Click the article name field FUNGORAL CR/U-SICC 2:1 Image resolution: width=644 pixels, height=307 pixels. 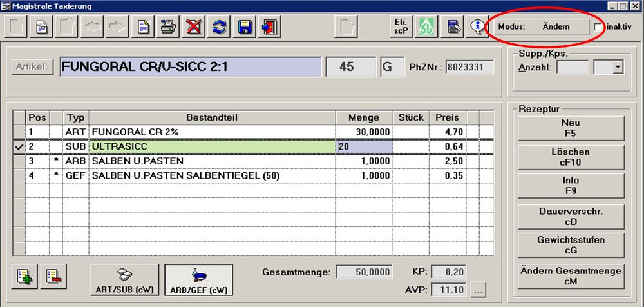click(x=191, y=67)
